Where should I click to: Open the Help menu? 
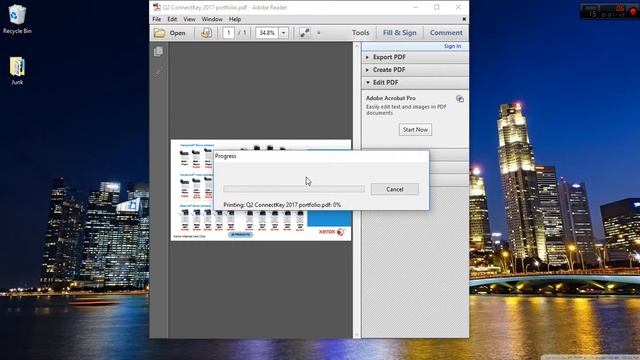click(235, 19)
